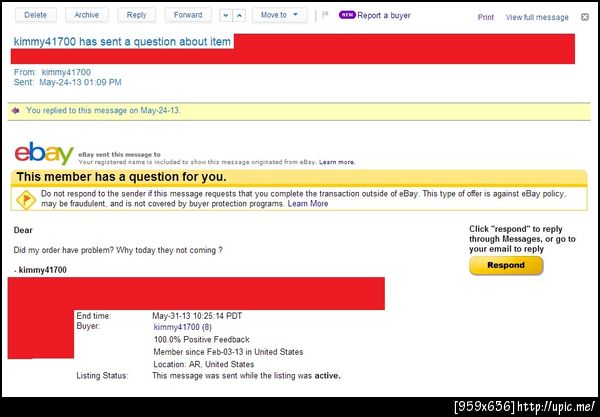The width and height of the screenshot is (600, 417).
Task: Click the yellow Respond button
Action: tap(506, 266)
